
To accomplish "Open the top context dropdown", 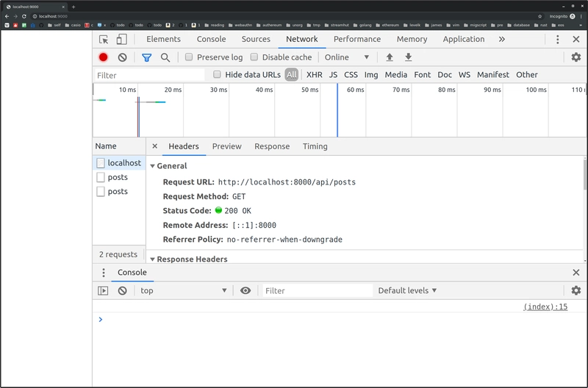I will [x=183, y=290].
